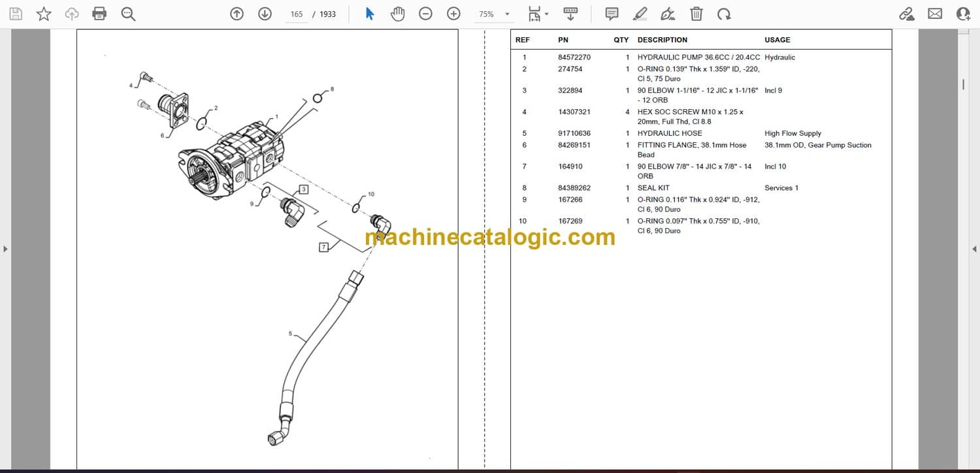Screen dimensions: 980x473
Task: Open the find text magnifier tool
Action: click(128, 14)
